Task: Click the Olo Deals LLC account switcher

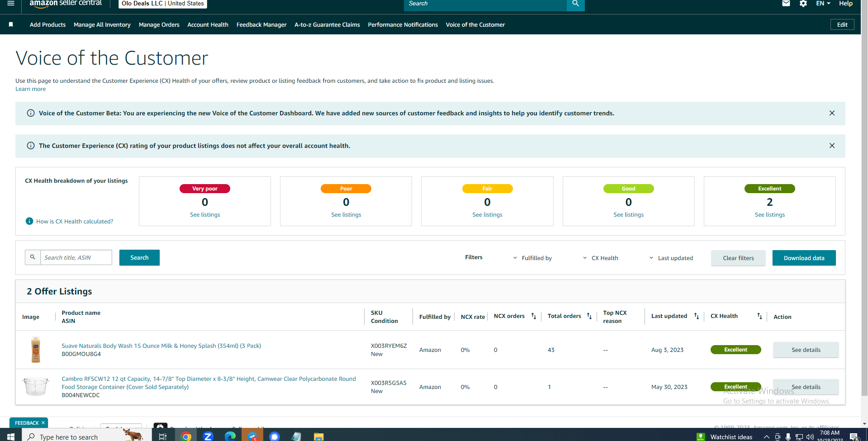Action: point(162,4)
